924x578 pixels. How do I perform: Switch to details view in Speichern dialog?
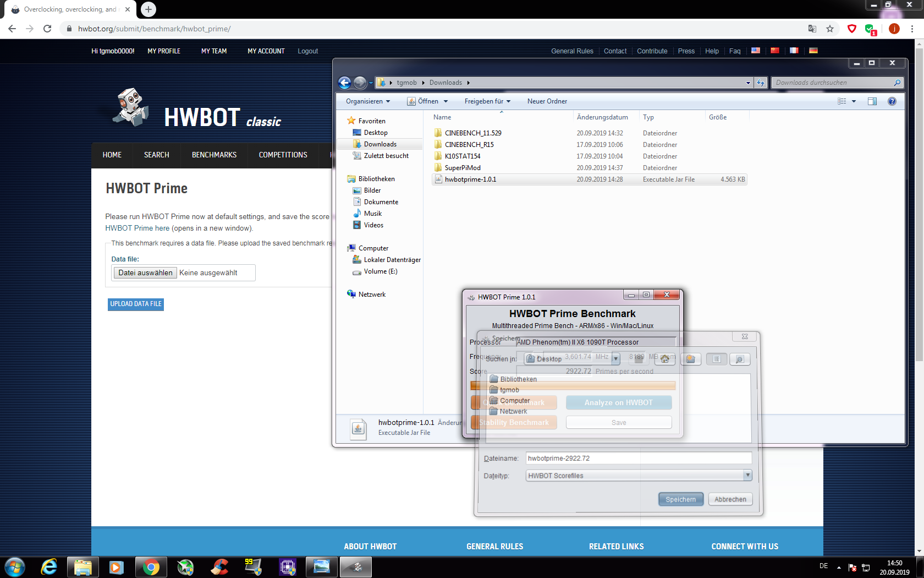click(x=740, y=359)
